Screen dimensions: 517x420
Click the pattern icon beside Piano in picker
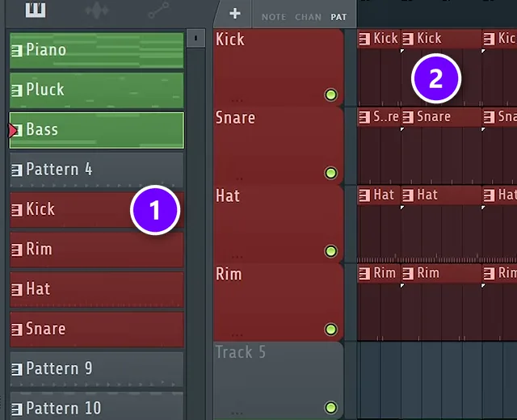pos(16,51)
